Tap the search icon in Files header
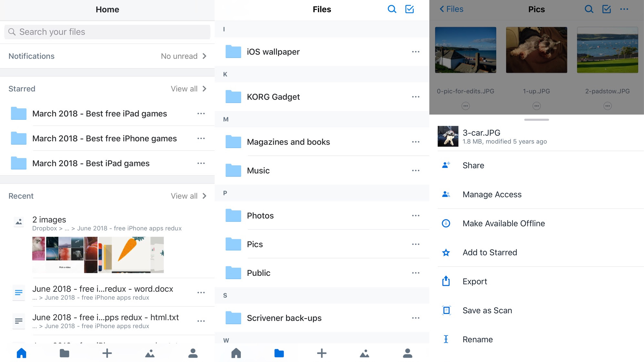Screen dimensions: 644x362 (x=392, y=9)
